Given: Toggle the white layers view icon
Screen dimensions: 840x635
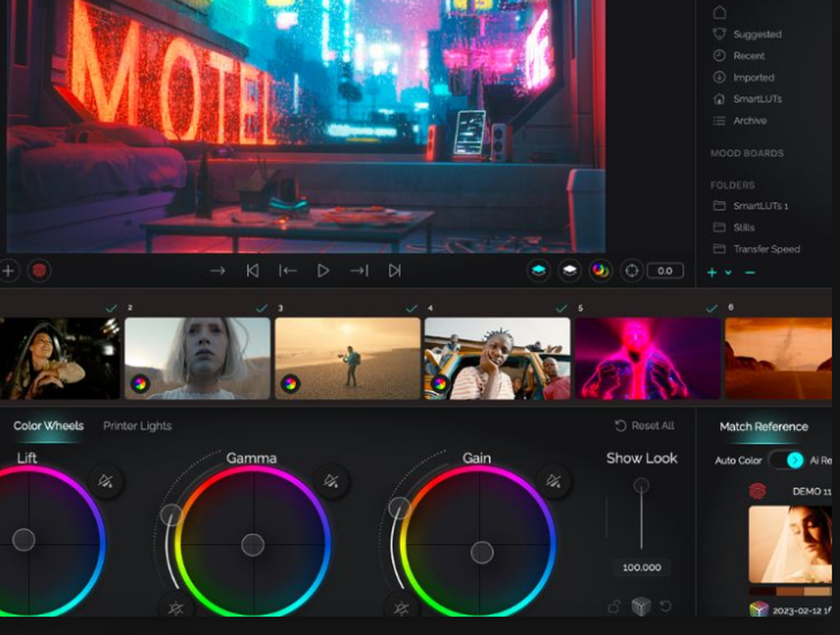Looking at the screenshot, I should point(570,270).
